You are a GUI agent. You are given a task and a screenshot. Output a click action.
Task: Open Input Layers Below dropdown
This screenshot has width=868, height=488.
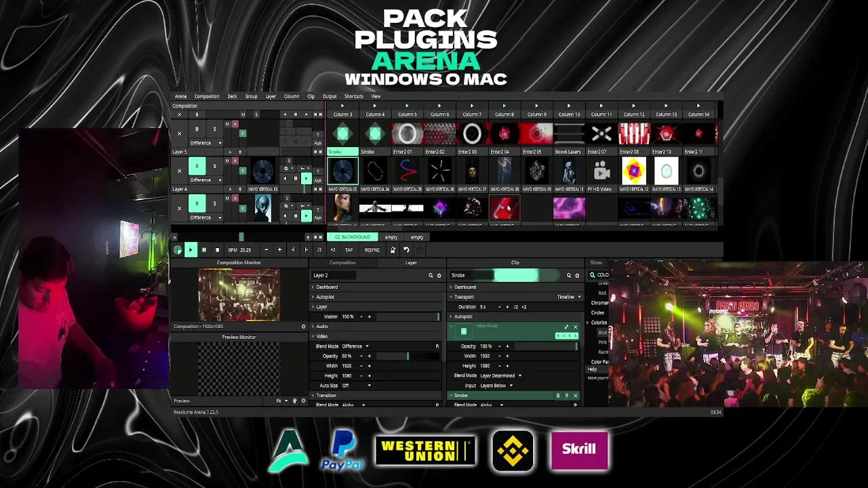pyautogui.click(x=496, y=386)
